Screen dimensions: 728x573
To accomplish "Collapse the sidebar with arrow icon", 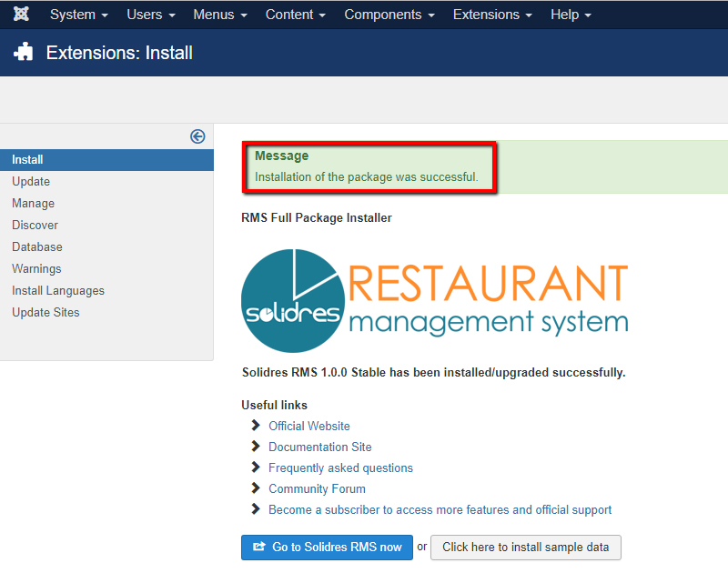I will coord(197,136).
